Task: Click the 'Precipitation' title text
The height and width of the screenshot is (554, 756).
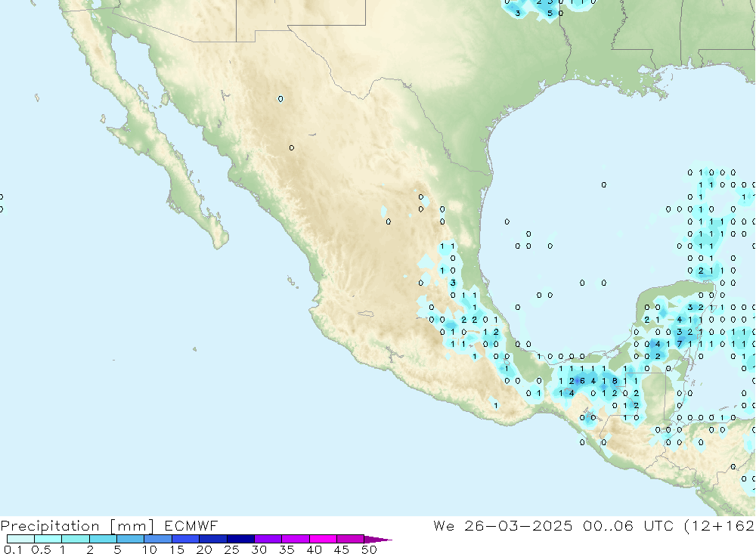Action: 50,526
